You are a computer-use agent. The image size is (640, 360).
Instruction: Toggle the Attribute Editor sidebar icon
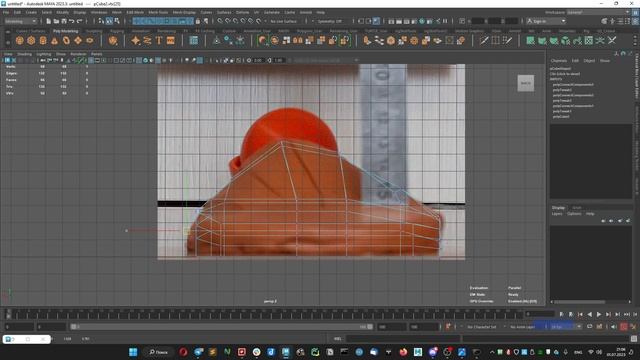620,21
